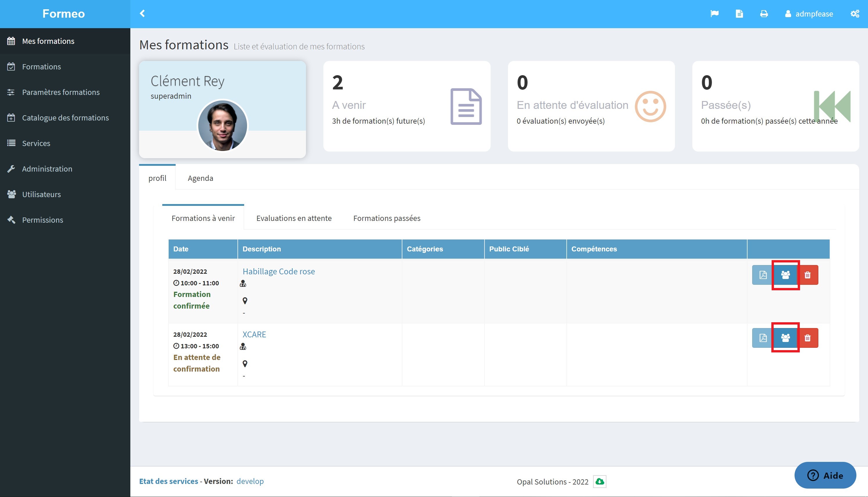Delete the Habillage Code rose registration
This screenshot has width=868, height=497.
808,275
